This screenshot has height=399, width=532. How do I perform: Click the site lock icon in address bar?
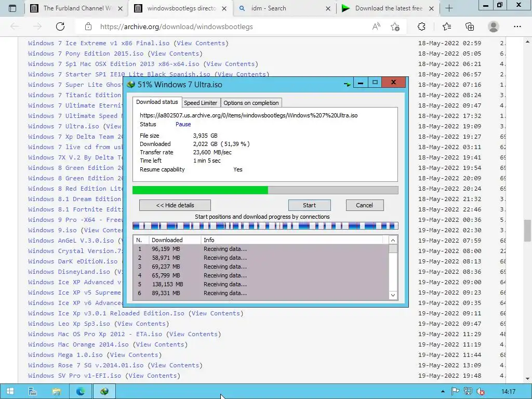click(x=88, y=26)
